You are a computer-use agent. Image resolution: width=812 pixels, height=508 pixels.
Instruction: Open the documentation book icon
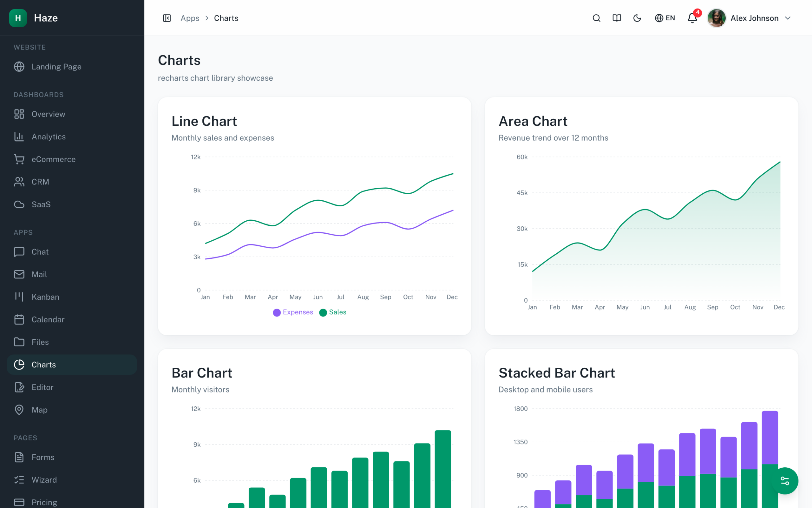pyautogui.click(x=617, y=18)
